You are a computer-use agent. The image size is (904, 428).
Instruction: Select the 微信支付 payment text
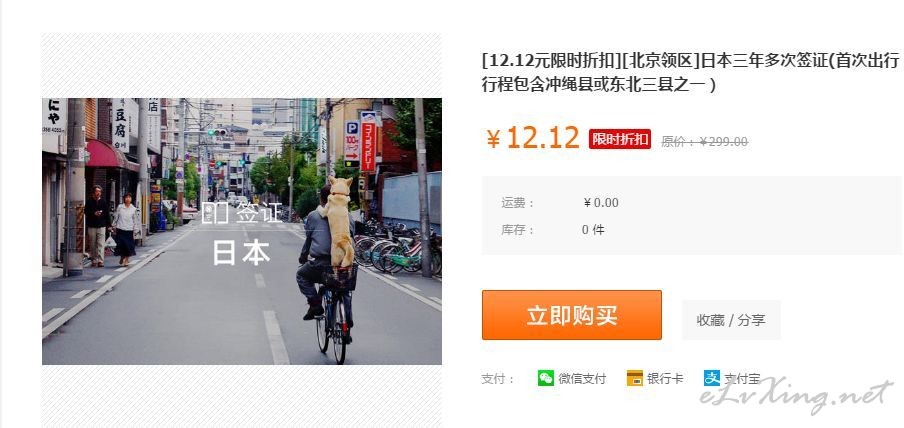pos(582,379)
